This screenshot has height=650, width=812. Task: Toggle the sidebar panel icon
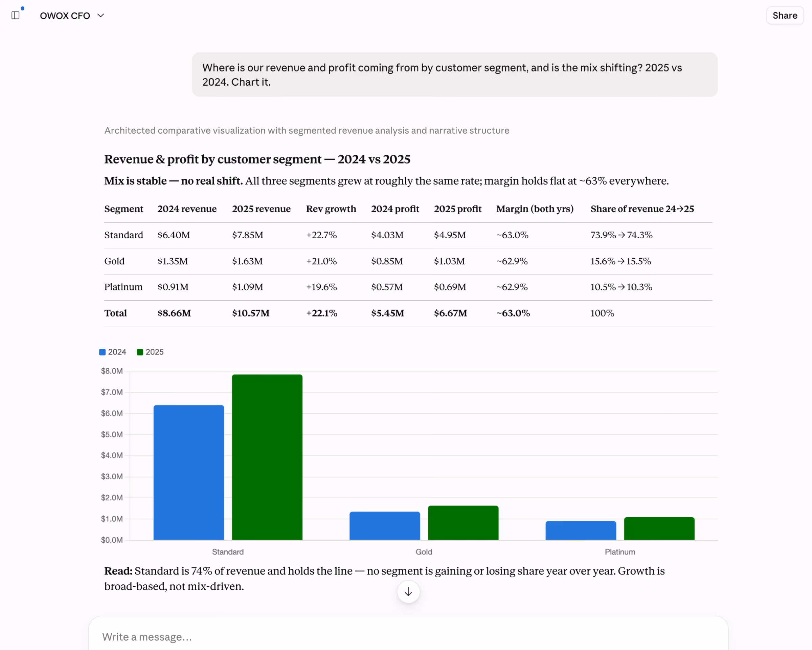[16, 16]
